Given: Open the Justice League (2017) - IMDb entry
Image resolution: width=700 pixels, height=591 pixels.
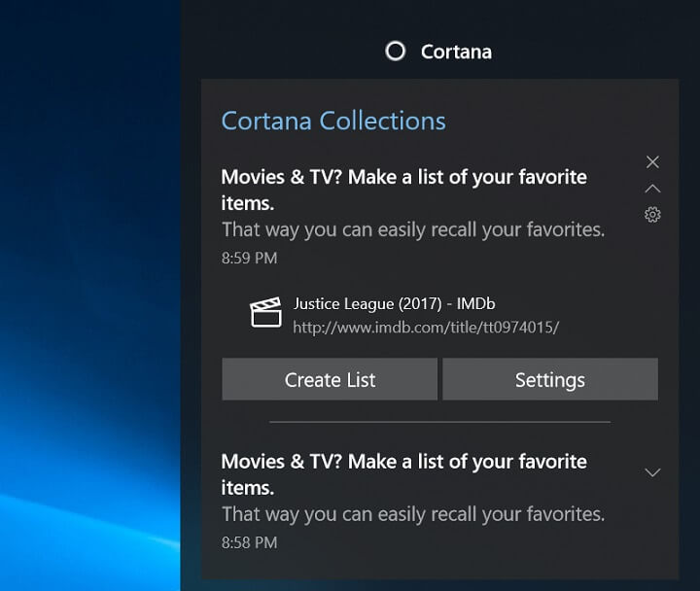Looking at the screenshot, I should 394,303.
